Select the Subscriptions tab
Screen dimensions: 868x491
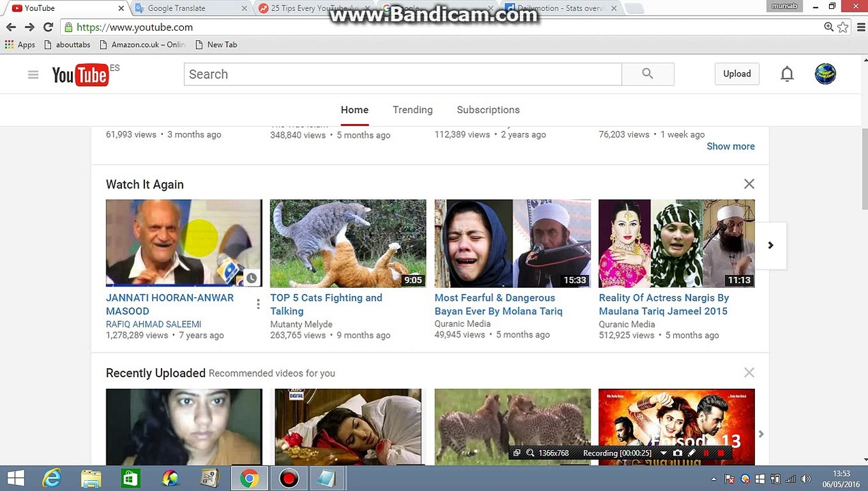[488, 110]
